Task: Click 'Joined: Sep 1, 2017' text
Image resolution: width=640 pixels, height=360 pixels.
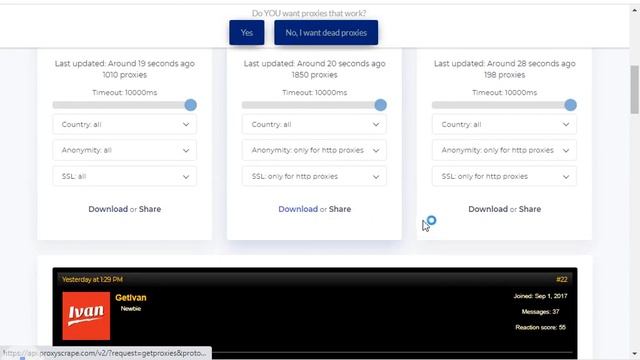Action: [x=540, y=296]
